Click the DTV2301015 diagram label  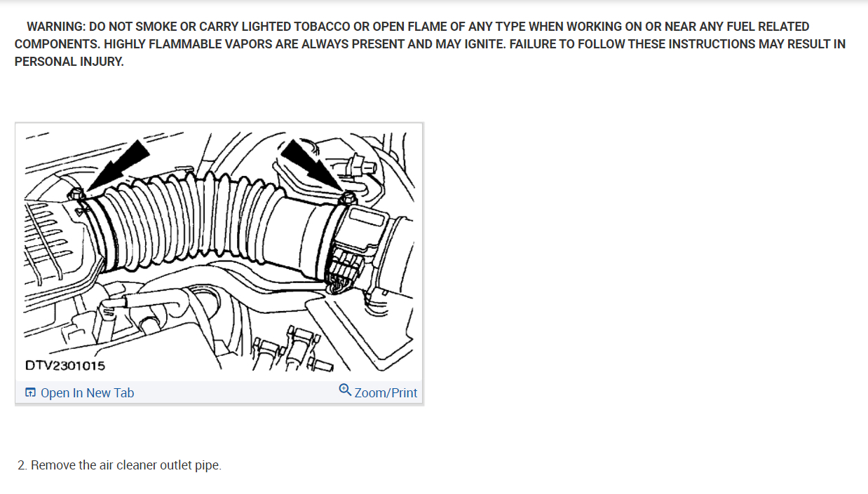[65, 365]
